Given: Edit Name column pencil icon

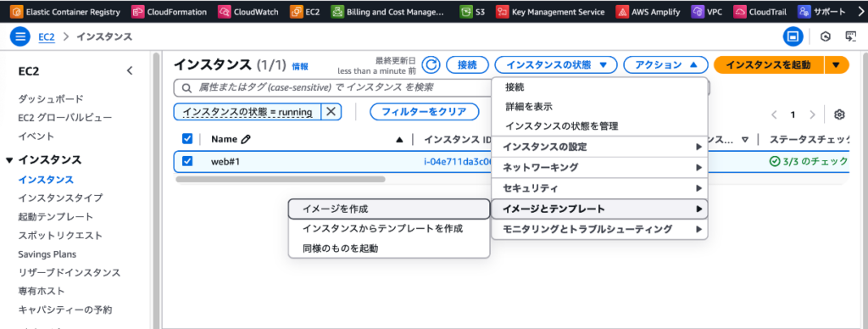Looking at the screenshot, I should tap(247, 140).
